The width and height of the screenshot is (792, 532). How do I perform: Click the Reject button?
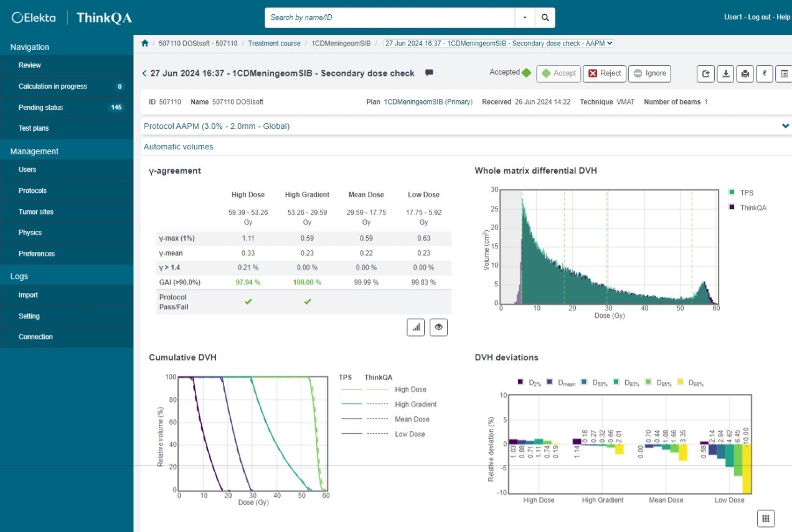(604, 73)
